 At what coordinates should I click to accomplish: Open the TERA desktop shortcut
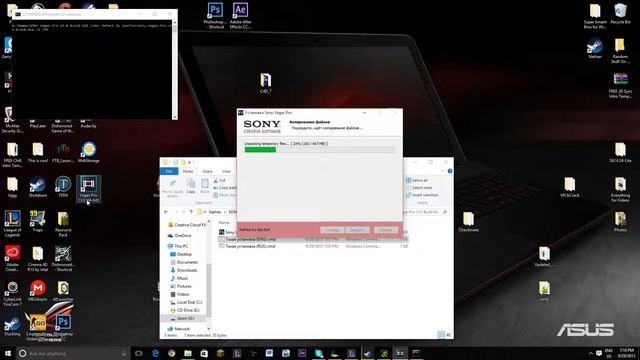click(x=63, y=187)
